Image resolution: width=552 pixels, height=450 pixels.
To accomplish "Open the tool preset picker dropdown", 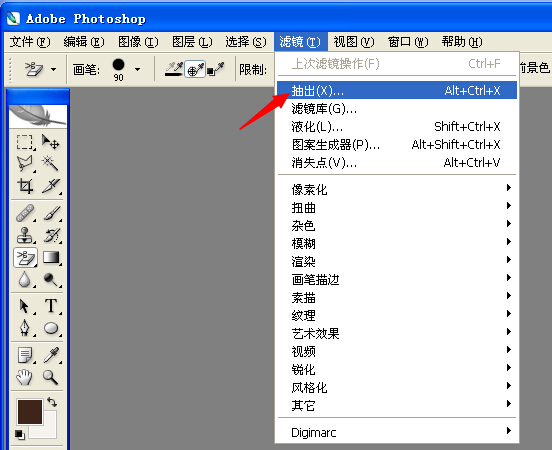I will click(x=53, y=69).
